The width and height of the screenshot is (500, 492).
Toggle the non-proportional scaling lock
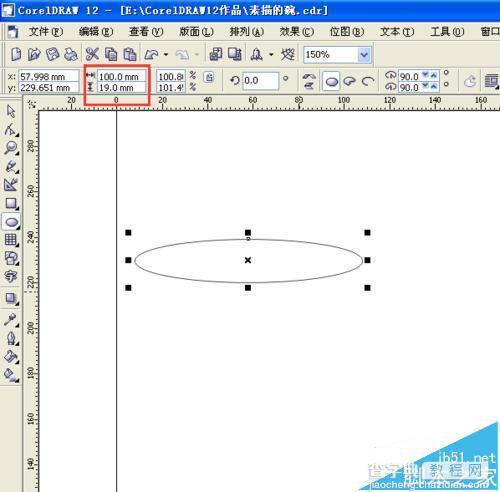click(209, 77)
